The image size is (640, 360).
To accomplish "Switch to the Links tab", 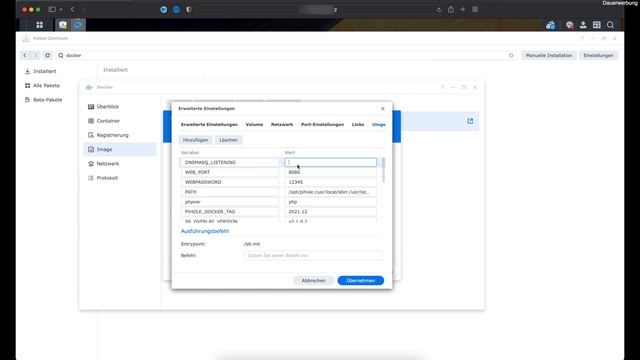I will 358,124.
